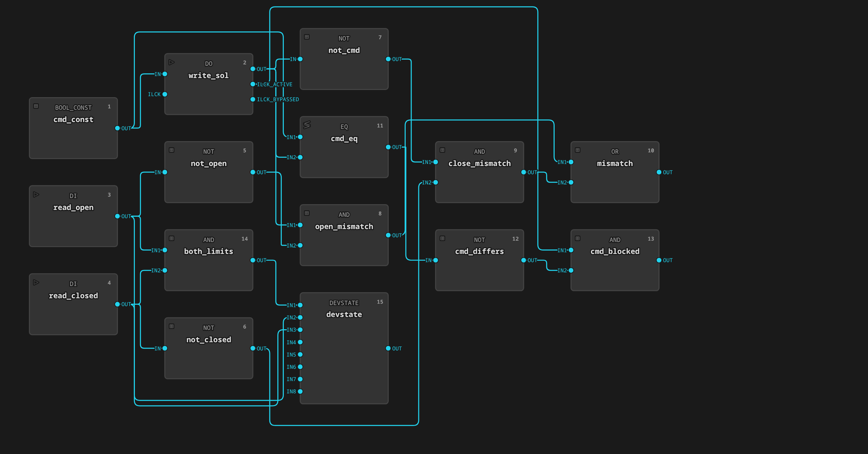Click the OUT port of cmd_eq
Viewport: 868px width, 454px height.
pyautogui.click(x=388, y=147)
